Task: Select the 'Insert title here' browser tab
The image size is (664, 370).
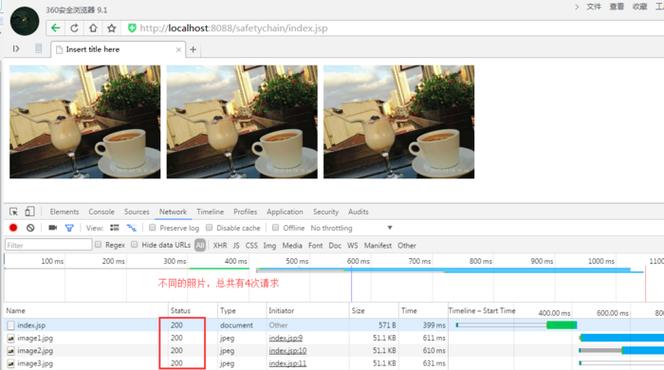Action: pyautogui.click(x=118, y=50)
